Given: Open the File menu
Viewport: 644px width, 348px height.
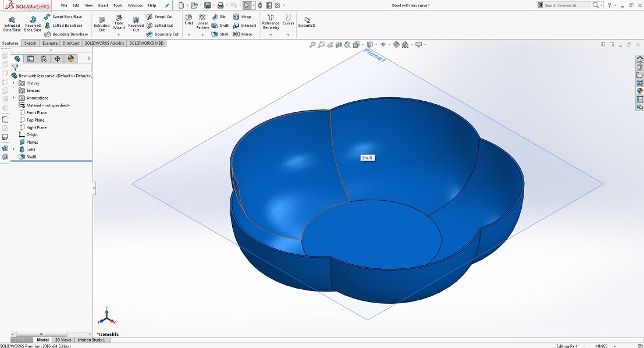Looking at the screenshot, I should (64, 5).
